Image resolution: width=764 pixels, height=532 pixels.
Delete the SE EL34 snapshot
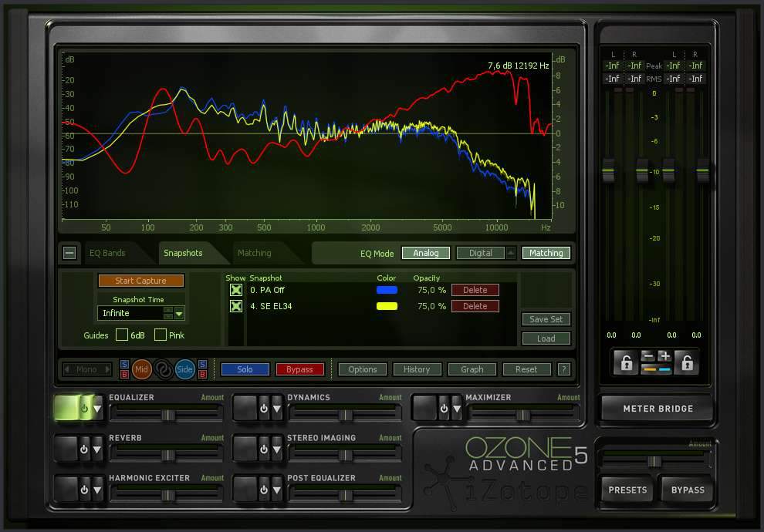point(475,306)
